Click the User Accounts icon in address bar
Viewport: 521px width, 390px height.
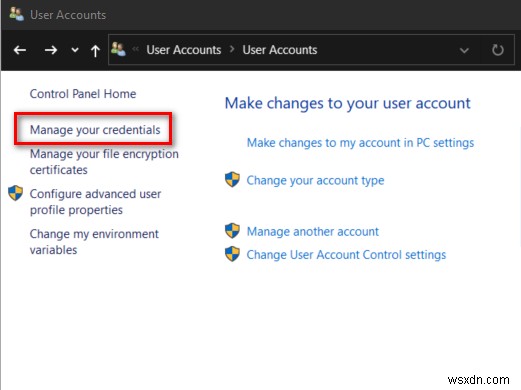[118, 49]
